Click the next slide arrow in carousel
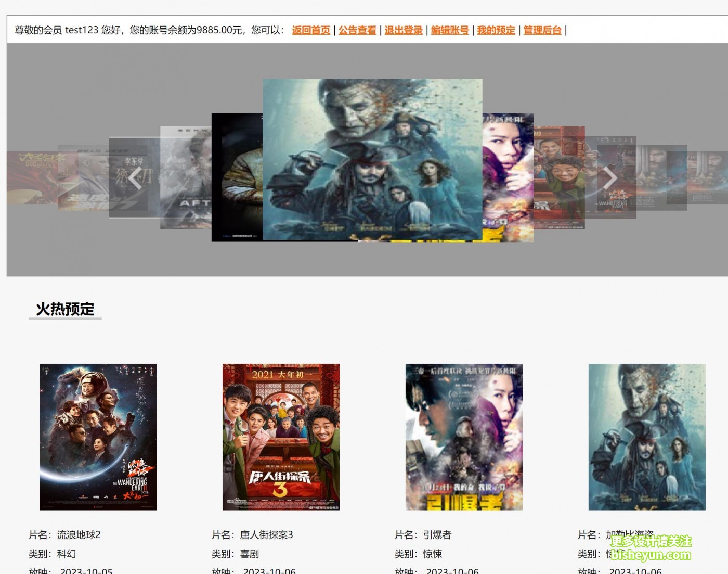728x574 pixels. (x=609, y=178)
